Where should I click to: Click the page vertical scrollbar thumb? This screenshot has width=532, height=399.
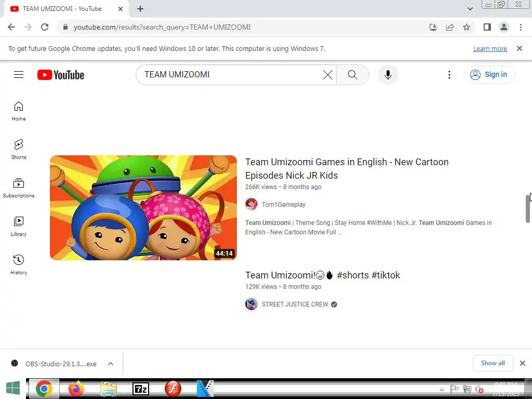point(528,208)
